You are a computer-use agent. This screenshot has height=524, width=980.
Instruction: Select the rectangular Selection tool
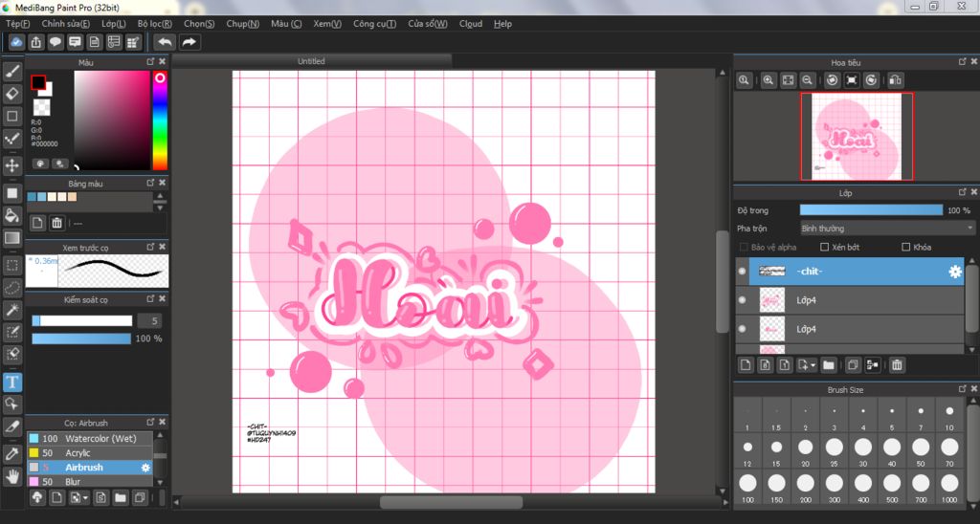[11, 266]
